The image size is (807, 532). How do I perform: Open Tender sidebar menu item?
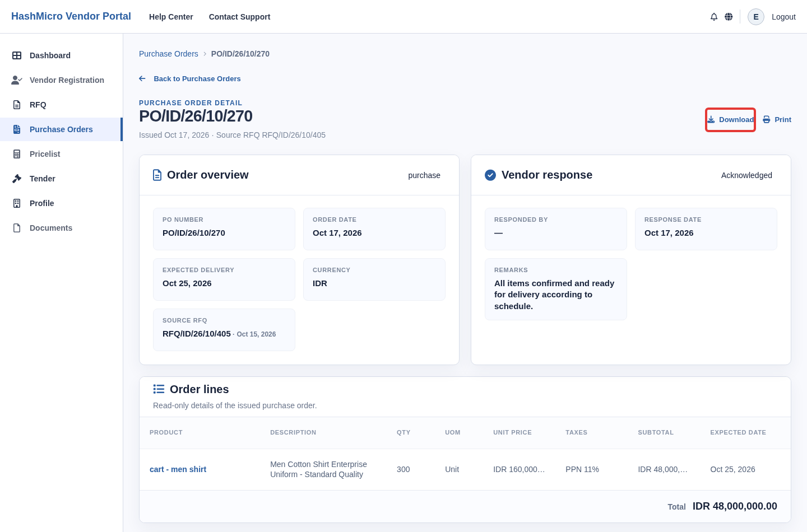pyautogui.click(x=61, y=179)
